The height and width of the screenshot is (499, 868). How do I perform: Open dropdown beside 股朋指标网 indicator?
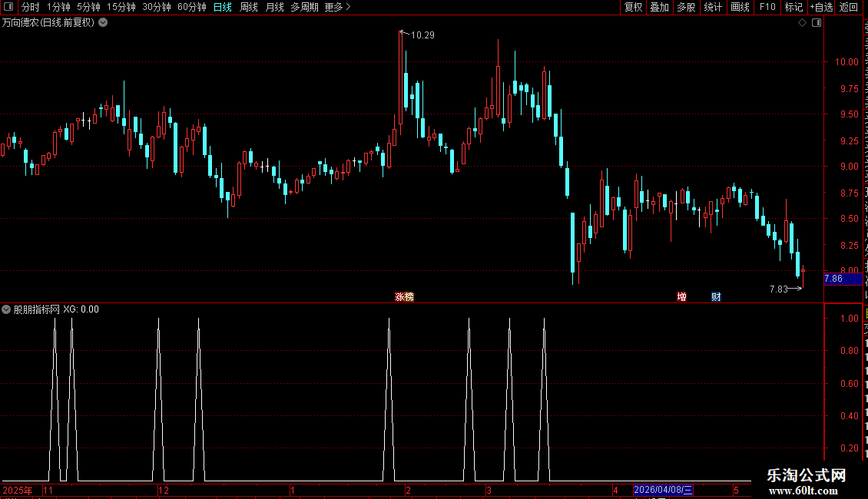[x=6, y=309]
